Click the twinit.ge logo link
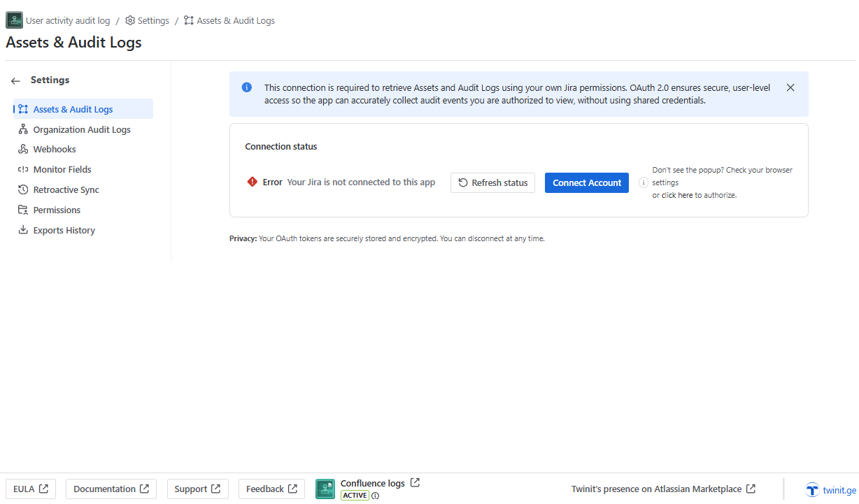 (x=831, y=489)
